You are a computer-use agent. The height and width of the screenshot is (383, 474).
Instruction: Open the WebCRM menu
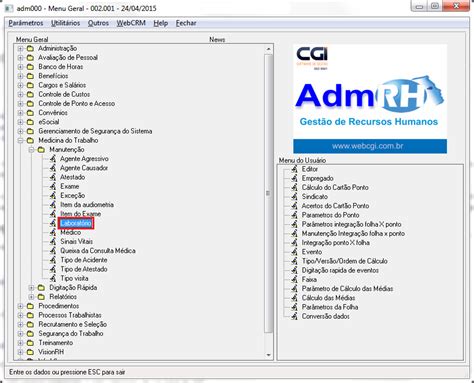point(131,23)
